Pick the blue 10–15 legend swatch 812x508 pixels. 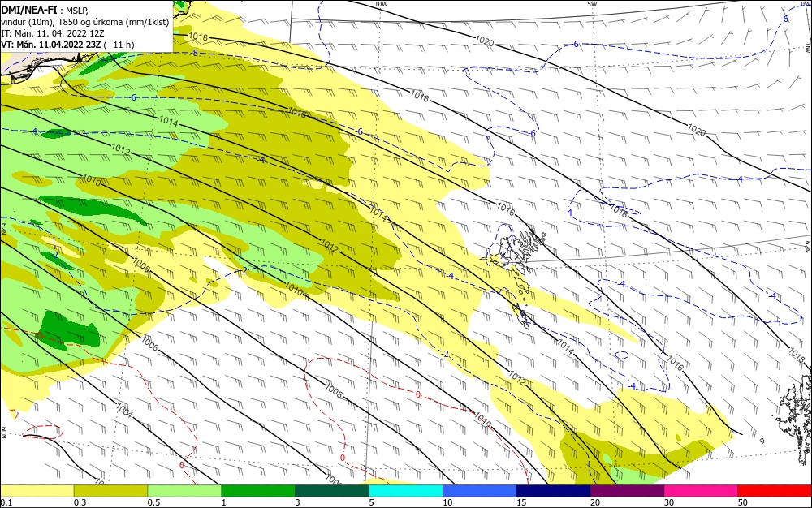pos(480,490)
